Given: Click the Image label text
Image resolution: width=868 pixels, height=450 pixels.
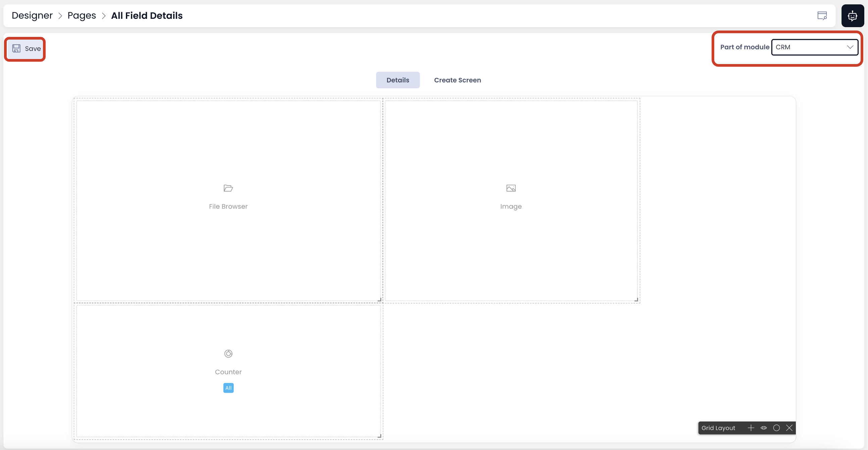Looking at the screenshot, I should pos(511,206).
